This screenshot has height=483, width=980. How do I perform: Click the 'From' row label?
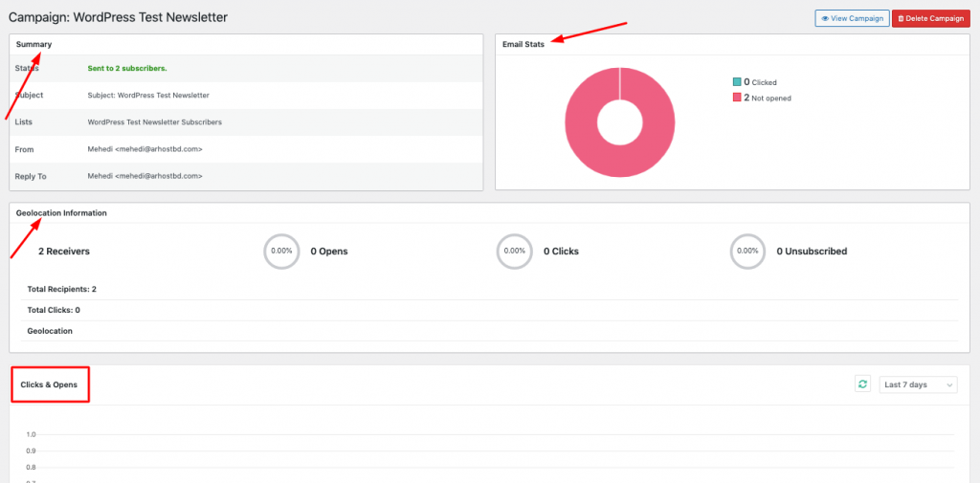24,149
